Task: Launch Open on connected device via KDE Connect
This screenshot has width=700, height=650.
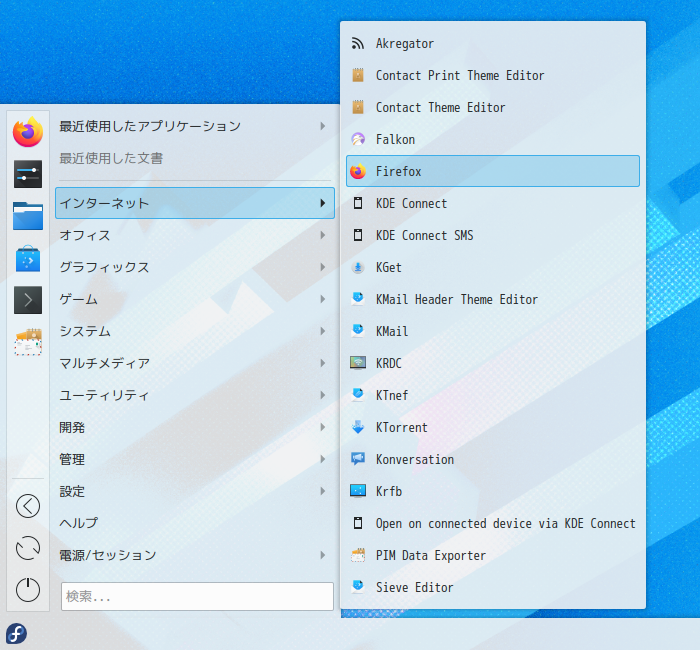Action: coord(493,523)
